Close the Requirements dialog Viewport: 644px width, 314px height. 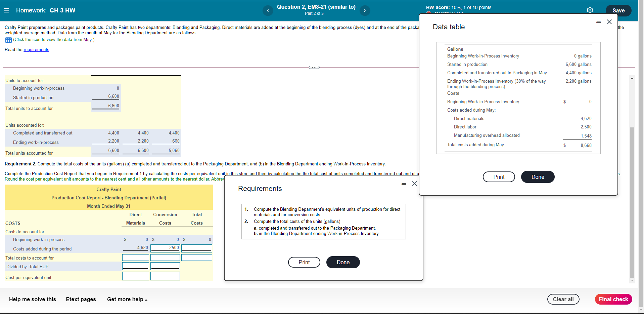[415, 184]
